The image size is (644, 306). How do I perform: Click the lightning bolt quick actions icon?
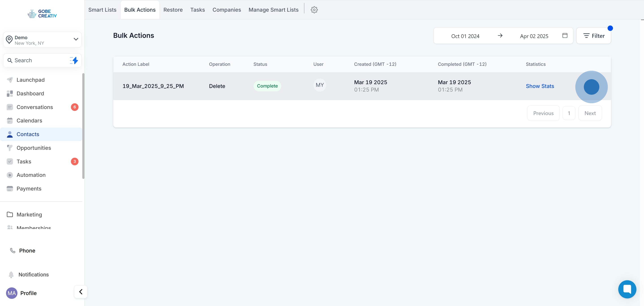tap(74, 60)
